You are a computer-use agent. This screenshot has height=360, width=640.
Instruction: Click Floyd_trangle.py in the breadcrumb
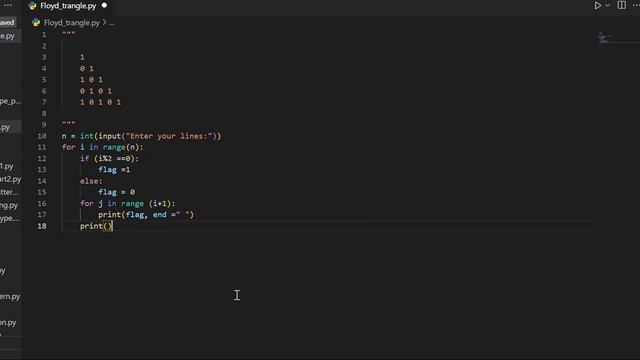(x=71, y=23)
